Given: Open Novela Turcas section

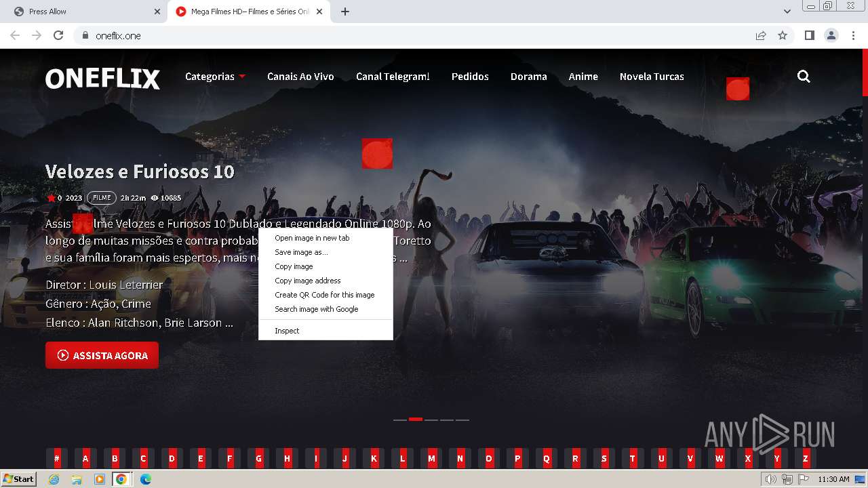Looking at the screenshot, I should 652,77.
